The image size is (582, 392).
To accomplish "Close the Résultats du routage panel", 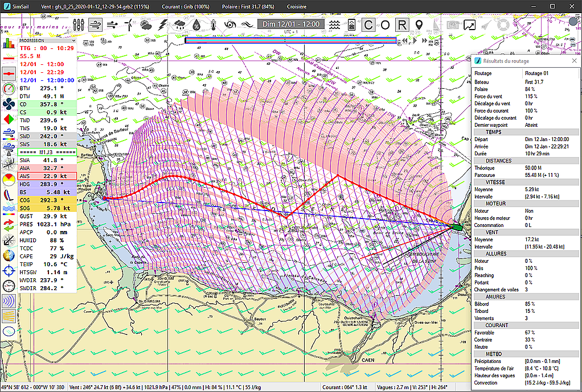I will coord(574,61).
